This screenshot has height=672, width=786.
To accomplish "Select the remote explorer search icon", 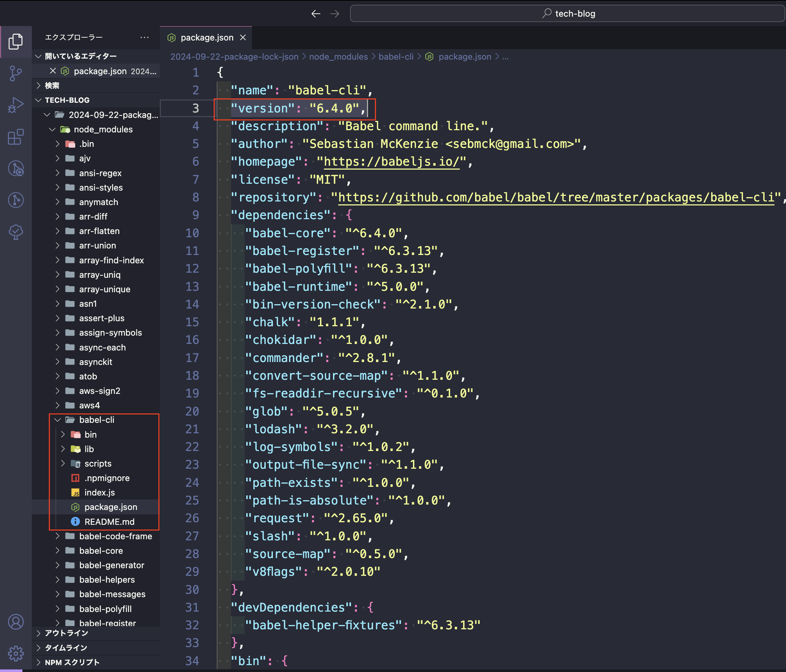I will 16,169.
